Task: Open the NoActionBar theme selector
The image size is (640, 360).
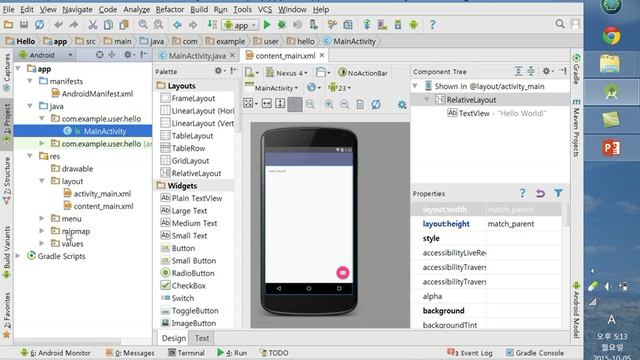Action: 363,73
